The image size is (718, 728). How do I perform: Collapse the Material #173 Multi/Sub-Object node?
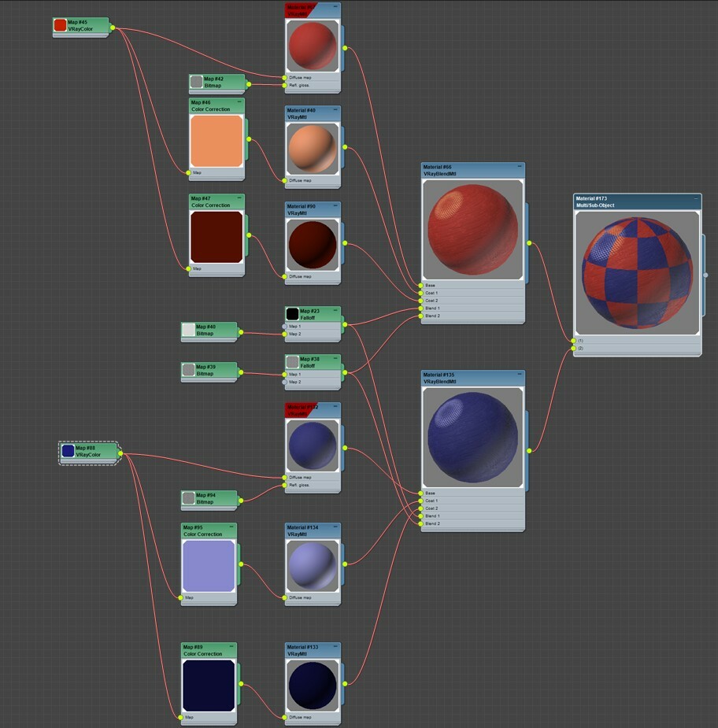point(696,198)
